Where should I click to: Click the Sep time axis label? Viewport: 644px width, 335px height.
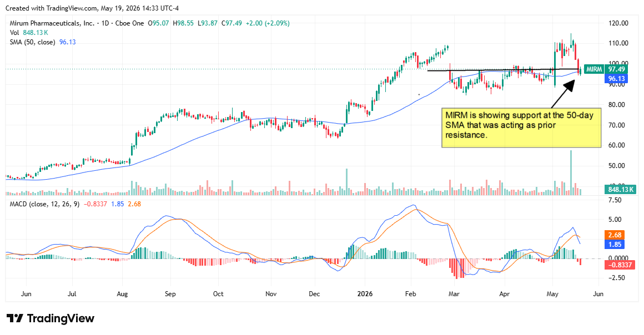[170, 294]
